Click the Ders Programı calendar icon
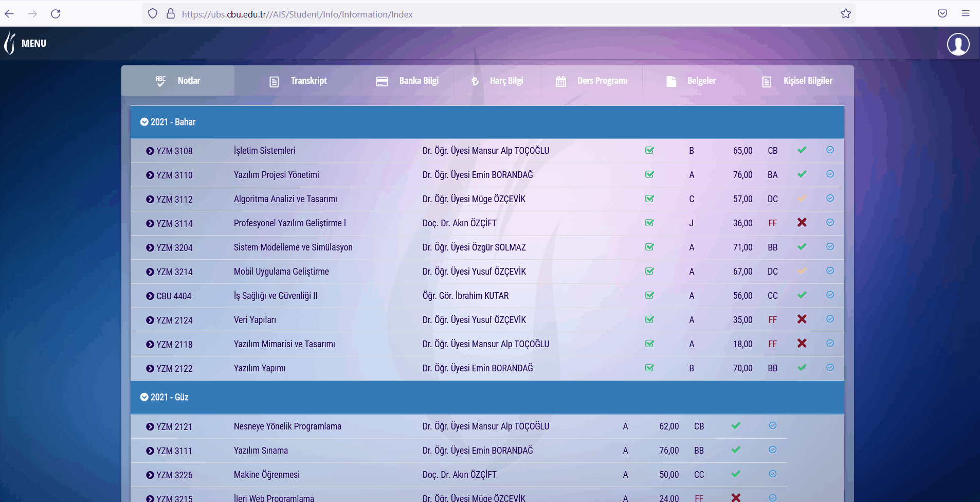Image resolution: width=980 pixels, height=502 pixels. [x=561, y=81]
